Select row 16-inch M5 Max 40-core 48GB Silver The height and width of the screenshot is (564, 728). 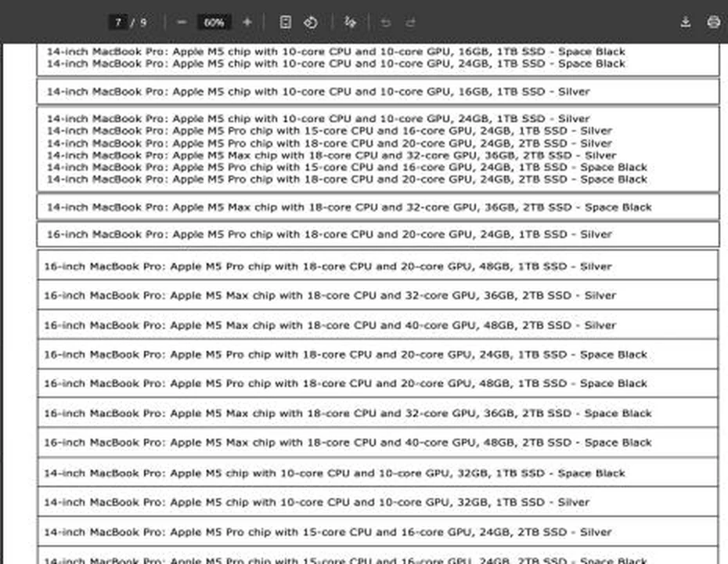pos(378,325)
